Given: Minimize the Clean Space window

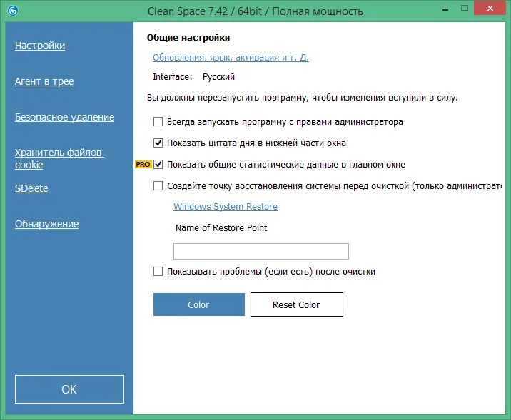Looking at the screenshot, I should pos(445,10).
